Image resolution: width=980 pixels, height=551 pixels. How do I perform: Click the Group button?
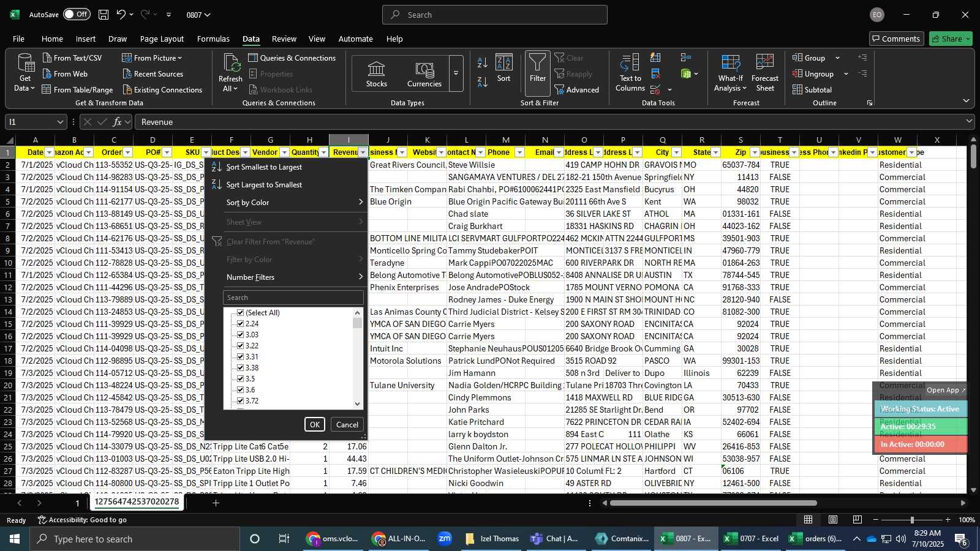point(809,58)
